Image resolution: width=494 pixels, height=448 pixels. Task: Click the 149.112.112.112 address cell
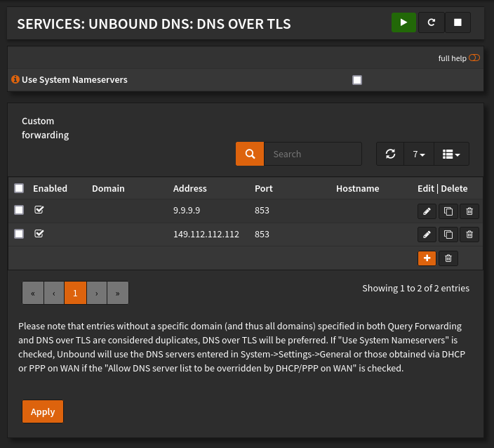point(206,235)
